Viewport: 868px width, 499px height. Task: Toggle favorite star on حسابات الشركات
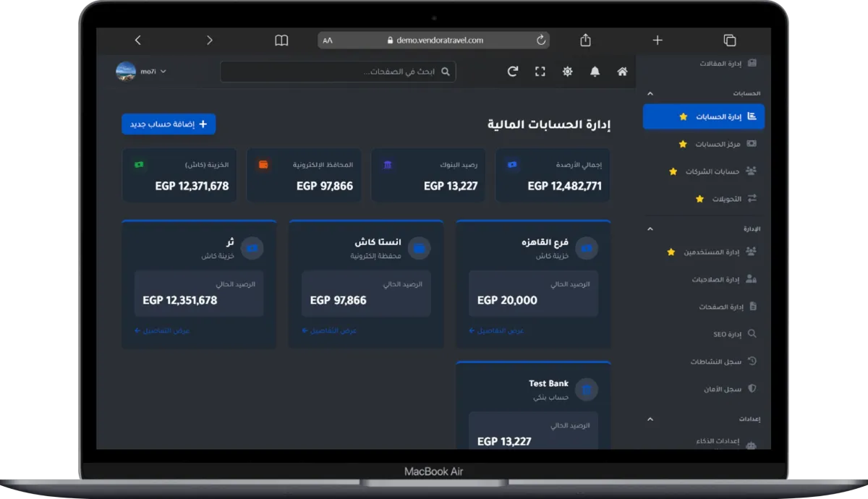pos(673,171)
